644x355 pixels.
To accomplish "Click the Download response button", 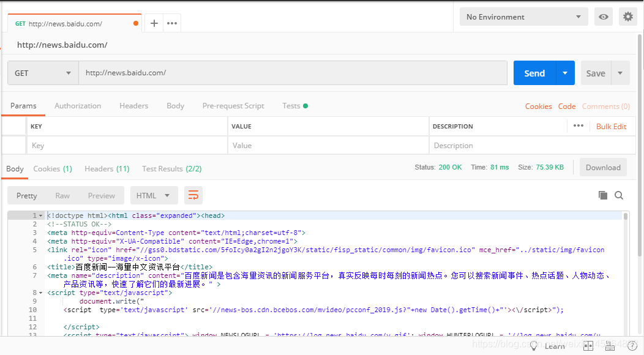I will pos(603,167).
